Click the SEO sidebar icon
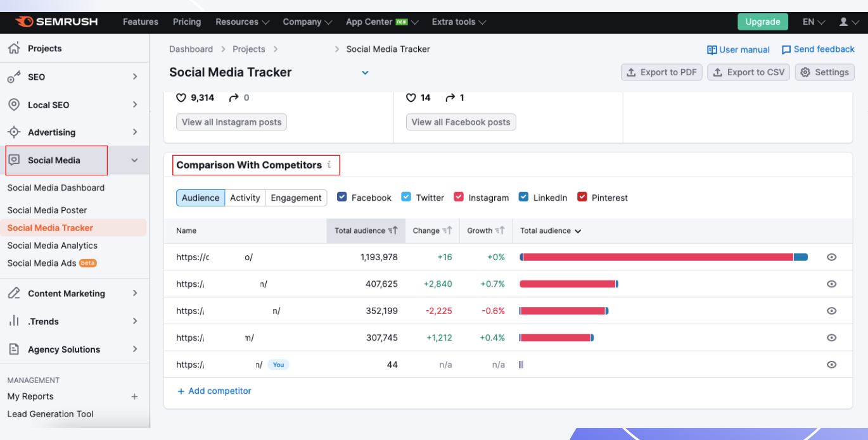The width and height of the screenshot is (868, 440). pyautogui.click(x=14, y=77)
